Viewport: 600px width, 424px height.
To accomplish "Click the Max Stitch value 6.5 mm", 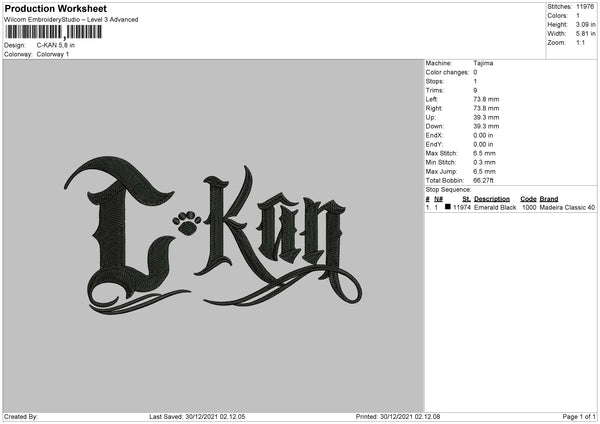I will point(484,153).
